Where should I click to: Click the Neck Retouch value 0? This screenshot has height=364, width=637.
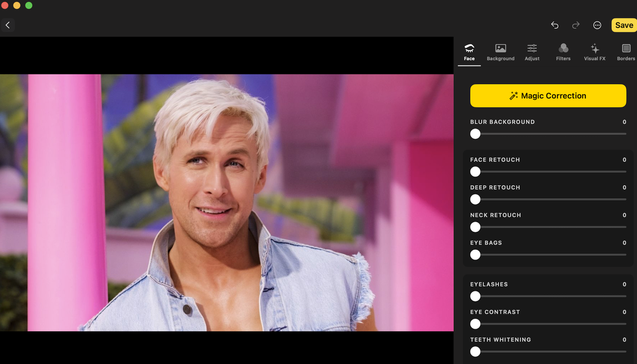(x=624, y=215)
